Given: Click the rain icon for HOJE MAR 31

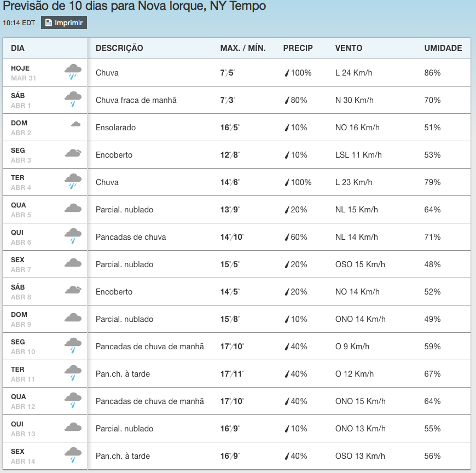Looking at the screenshot, I should tap(73, 72).
